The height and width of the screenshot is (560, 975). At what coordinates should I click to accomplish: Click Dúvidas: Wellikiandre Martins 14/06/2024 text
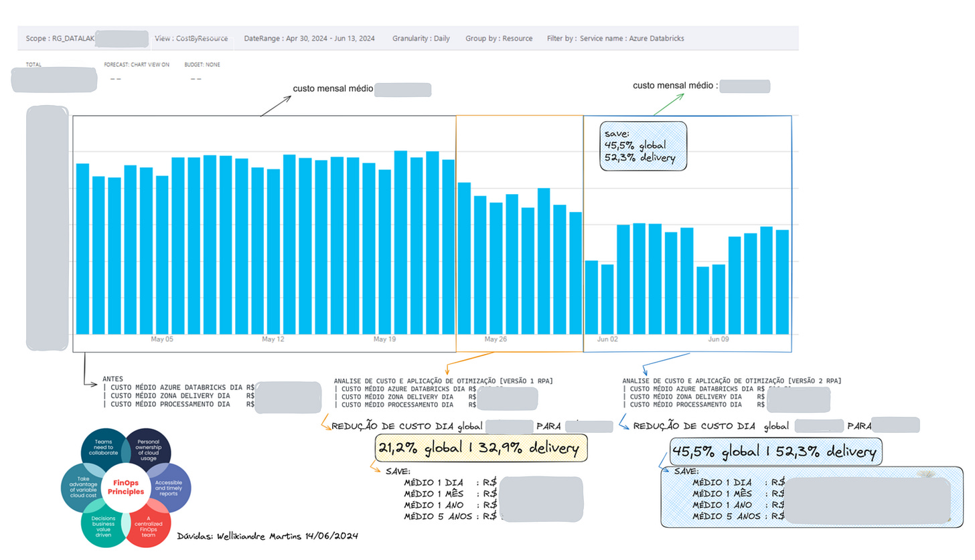tap(268, 537)
